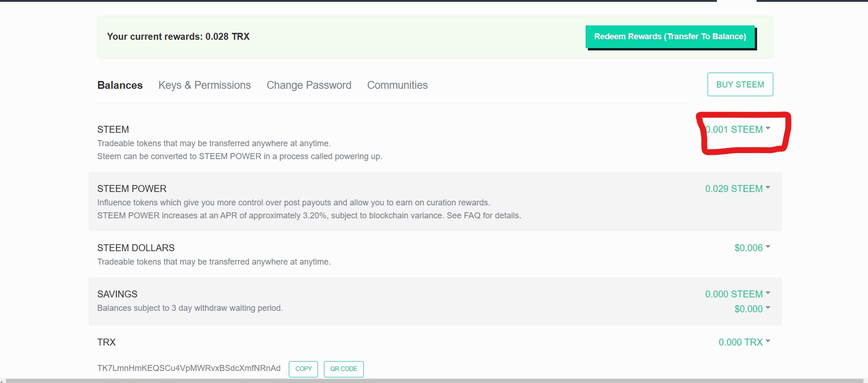Open the $0.006 Steem Dollars dropdown
Viewport: 868px width, 383px height.
pos(752,248)
